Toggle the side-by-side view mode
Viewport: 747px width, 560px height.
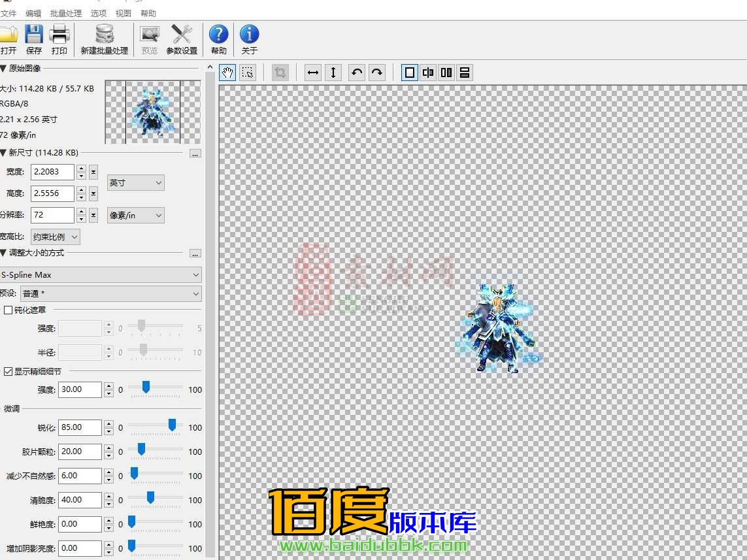point(446,72)
